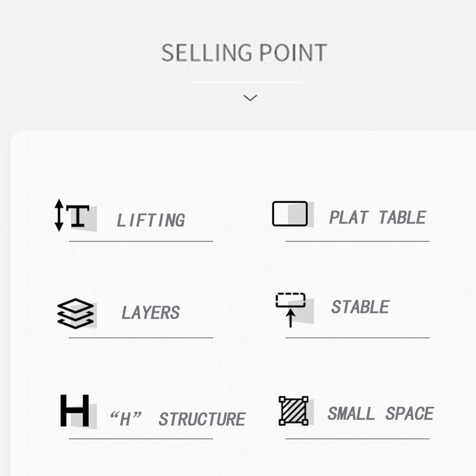Select the small space hatched square icon
Screen dimensions: 476x476
(294, 411)
